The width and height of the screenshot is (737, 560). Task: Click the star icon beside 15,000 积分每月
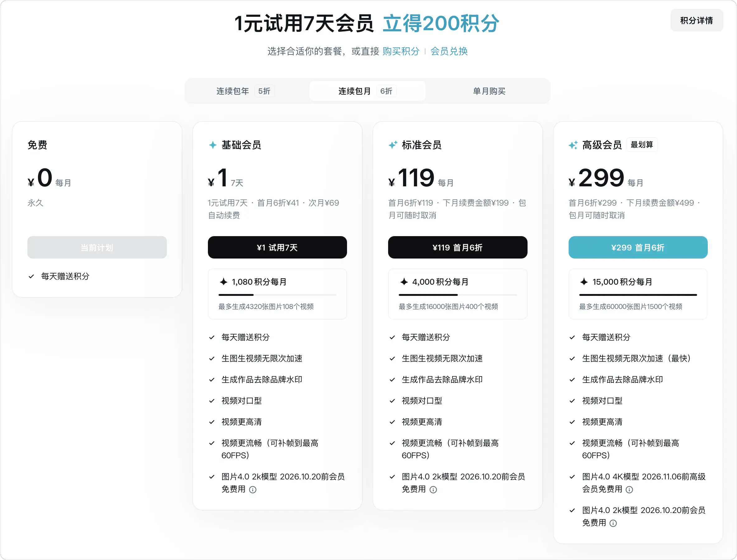[584, 282]
